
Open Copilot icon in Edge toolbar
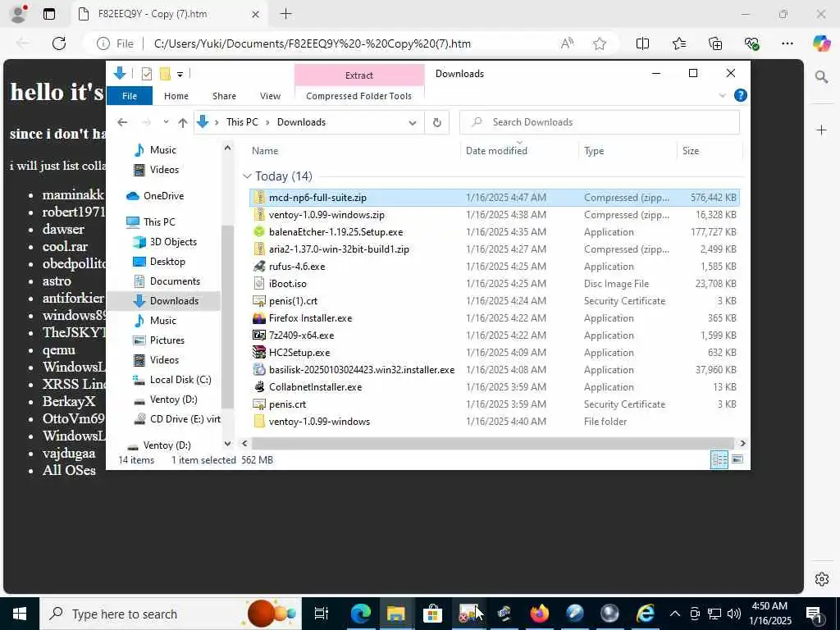(x=821, y=43)
